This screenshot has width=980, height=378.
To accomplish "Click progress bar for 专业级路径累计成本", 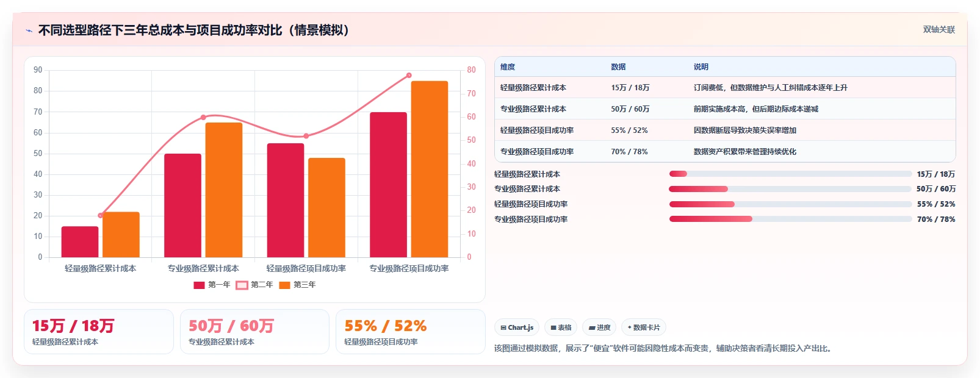I will [x=790, y=189].
